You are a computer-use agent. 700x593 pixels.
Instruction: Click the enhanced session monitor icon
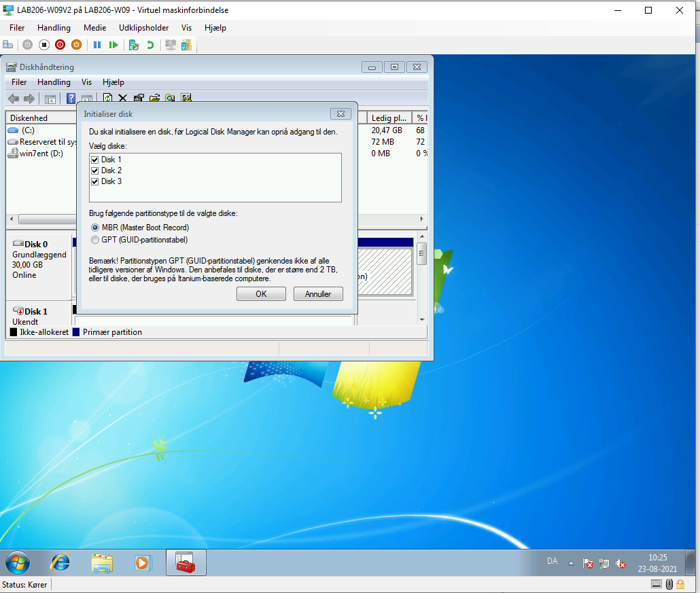click(x=170, y=45)
